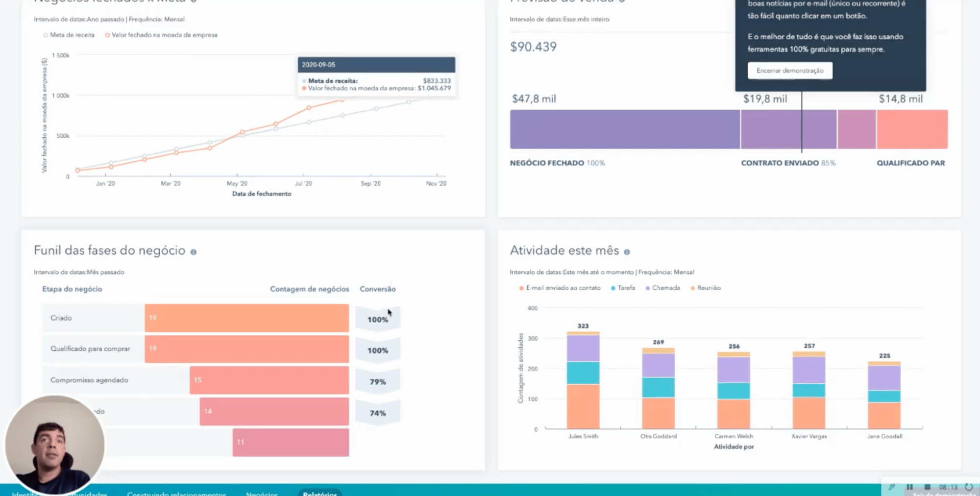The image size is (980, 496).
Task: Click the info icon beside Funil das fases do negócio
Action: [x=194, y=252]
